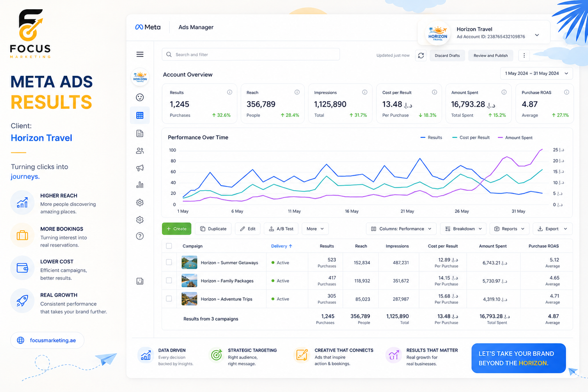
Task: Check the Horizon – Adventure Trips checkbox
Action: point(169,299)
